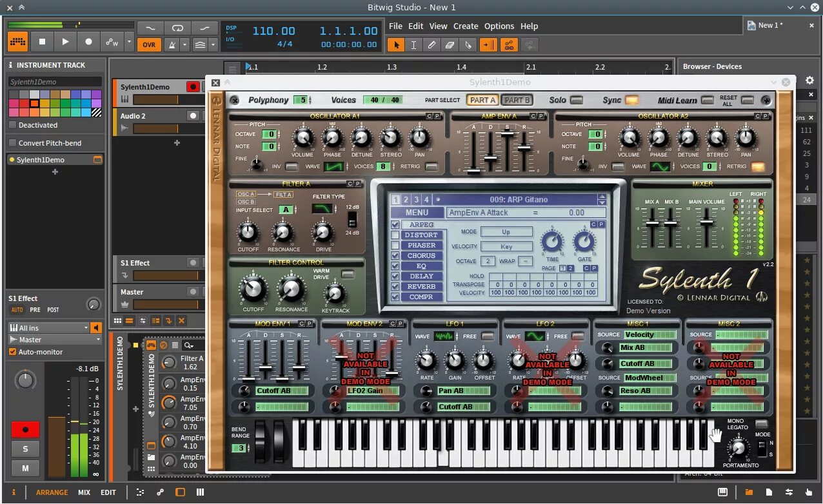Arm record on Sylenth1Demo track
The width and height of the screenshot is (823, 504).
pyautogui.click(x=192, y=86)
